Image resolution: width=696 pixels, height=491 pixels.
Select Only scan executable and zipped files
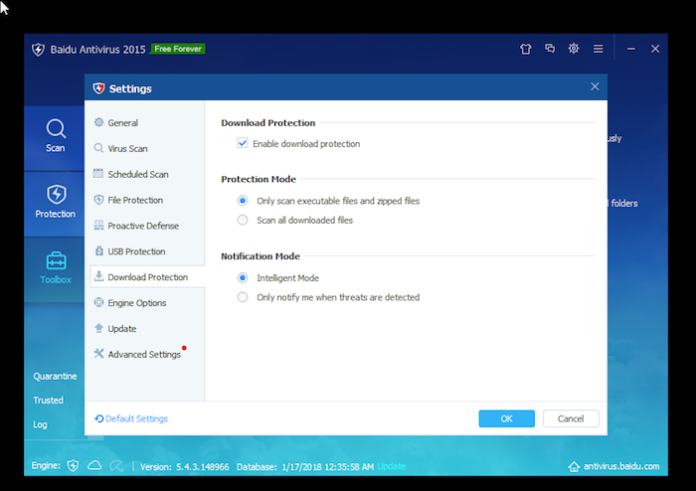click(x=242, y=201)
